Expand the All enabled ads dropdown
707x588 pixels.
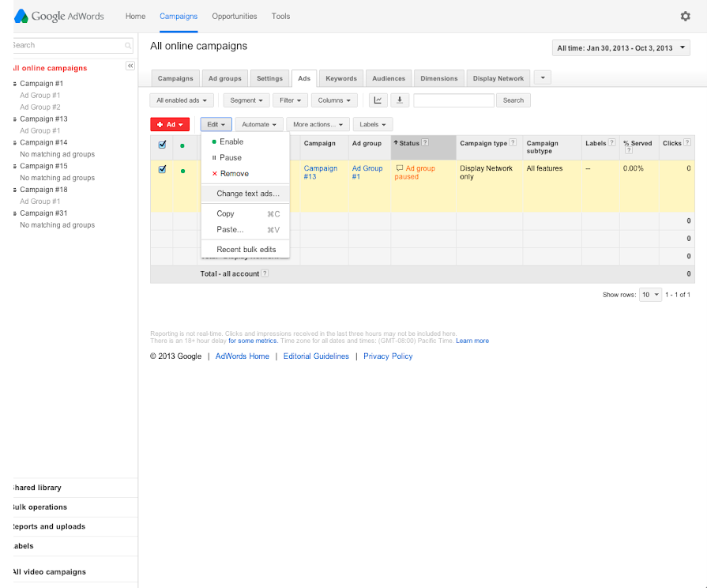[x=182, y=100]
